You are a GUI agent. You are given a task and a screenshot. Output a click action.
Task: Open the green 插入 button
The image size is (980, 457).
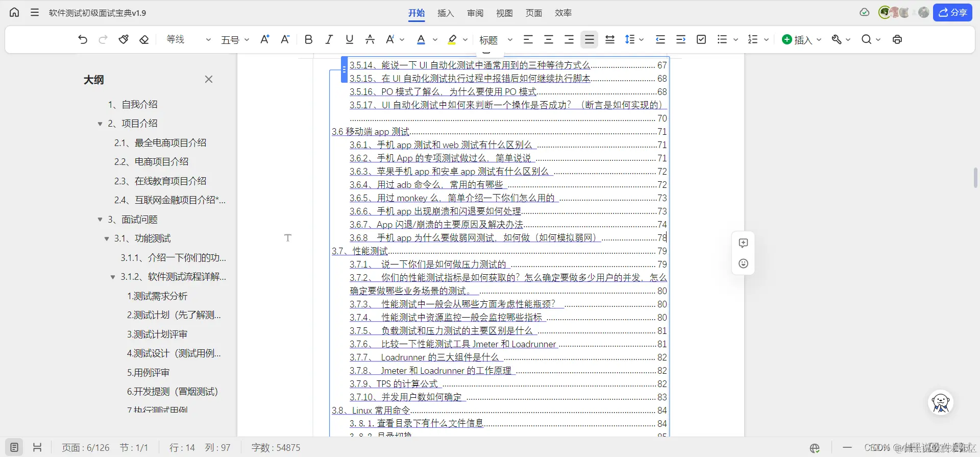point(802,39)
